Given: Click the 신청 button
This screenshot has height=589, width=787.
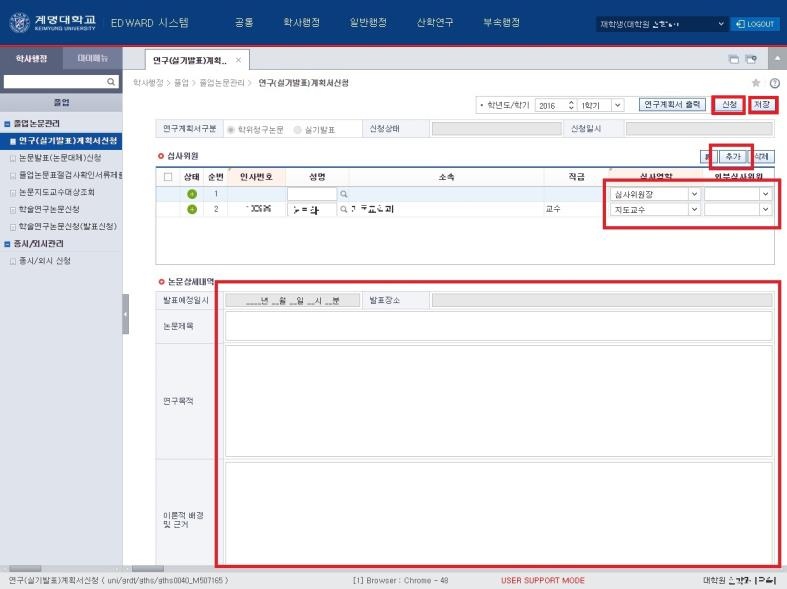Looking at the screenshot, I should point(728,104).
